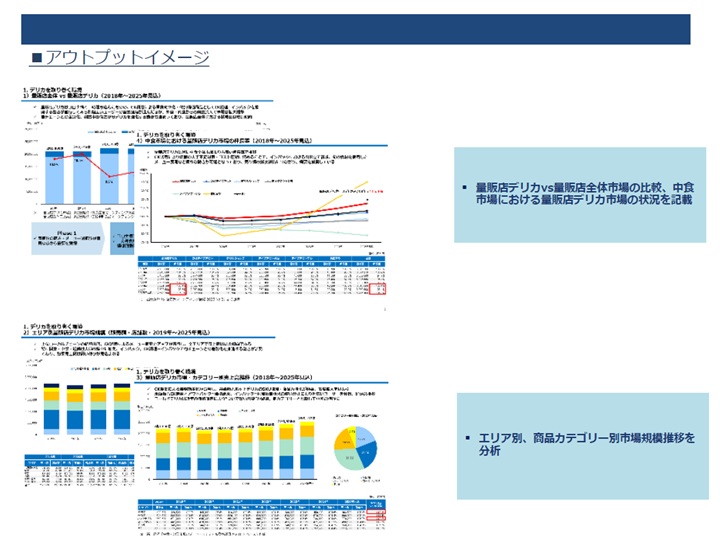Click the left red-outlined cell in the line-chart table

pyautogui.click(x=178, y=289)
